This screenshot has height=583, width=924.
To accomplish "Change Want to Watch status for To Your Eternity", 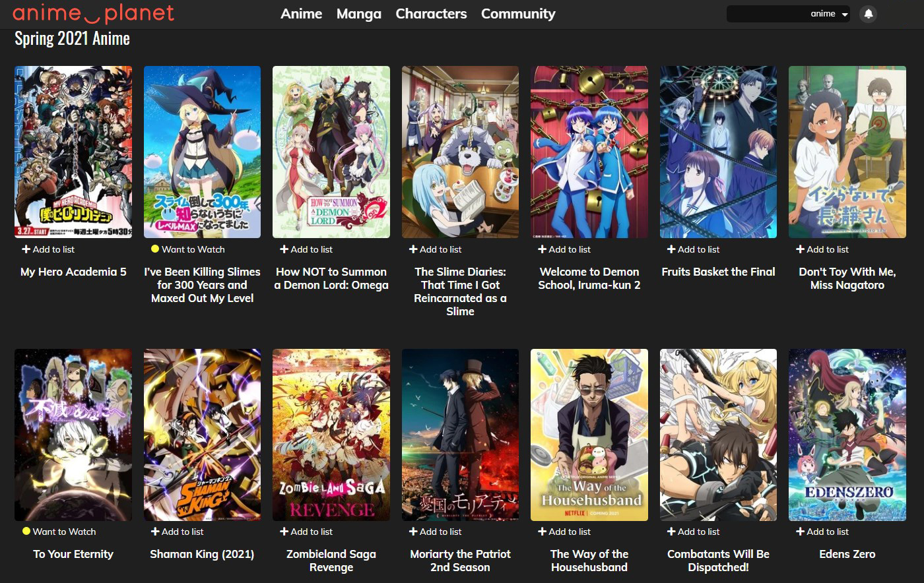I will [59, 532].
